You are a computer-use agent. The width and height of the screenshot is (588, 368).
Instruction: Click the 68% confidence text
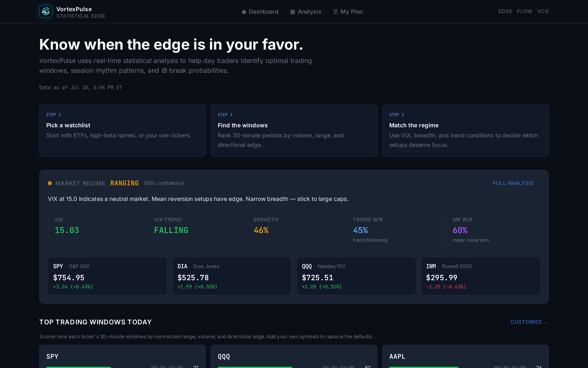pos(164,183)
